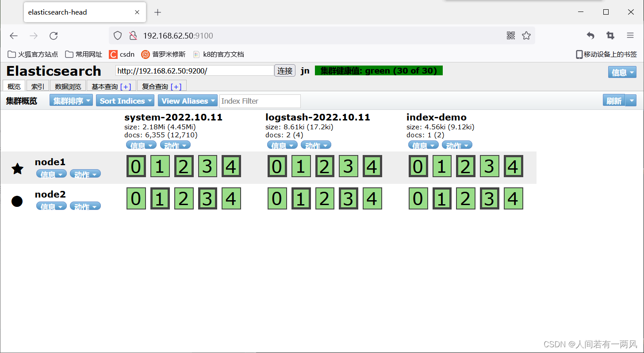
Task: Add a new 基本查询 tab with [+]
Action: 126,86
